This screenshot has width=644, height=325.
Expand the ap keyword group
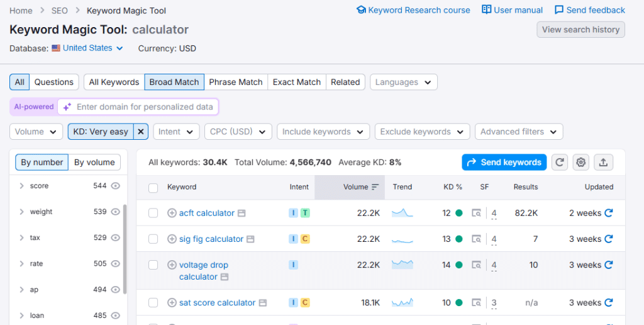click(x=22, y=290)
